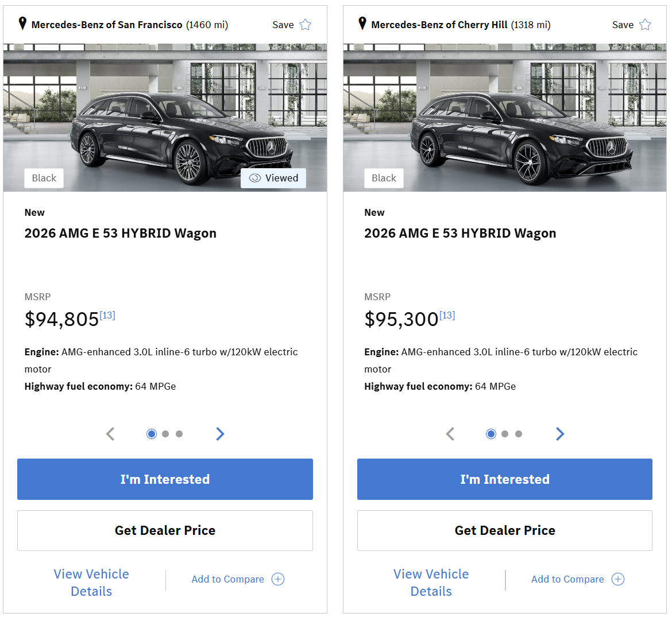Click the Black color tag on Cherry Hill car

(384, 178)
